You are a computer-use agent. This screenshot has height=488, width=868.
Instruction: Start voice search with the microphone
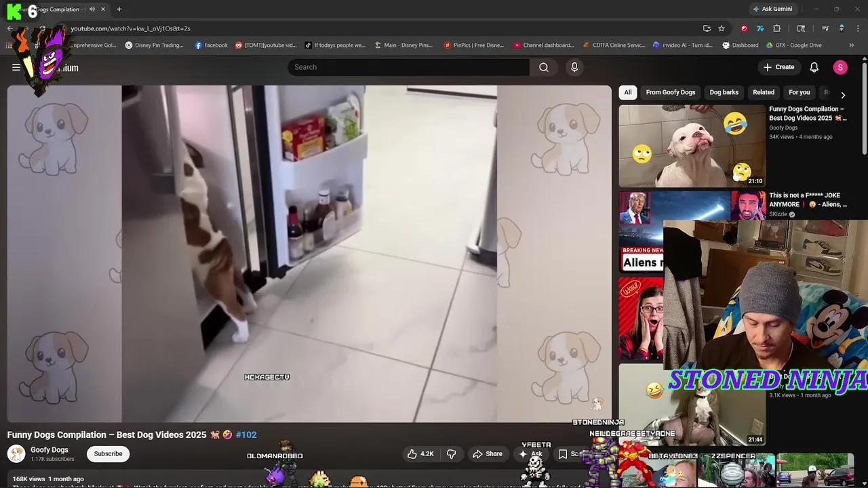click(574, 67)
